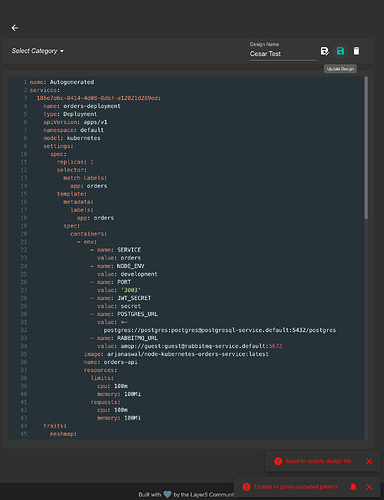
Task: Click the line '- name: NODE_ENV'
Action: 117,266
